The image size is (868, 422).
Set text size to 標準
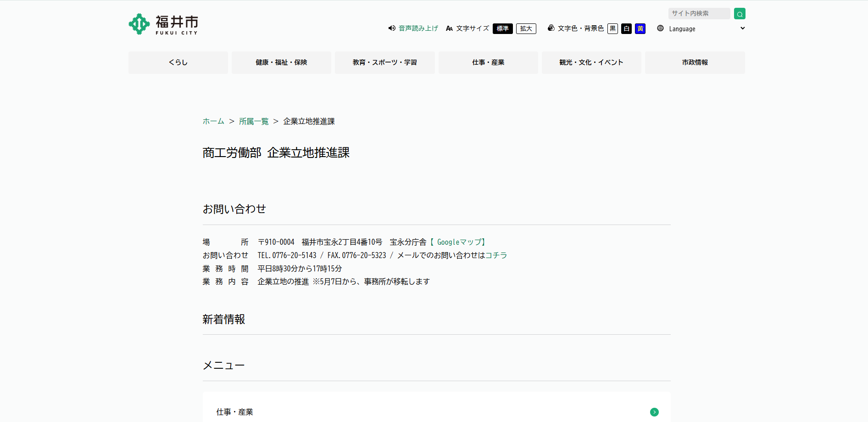pyautogui.click(x=502, y=28)
